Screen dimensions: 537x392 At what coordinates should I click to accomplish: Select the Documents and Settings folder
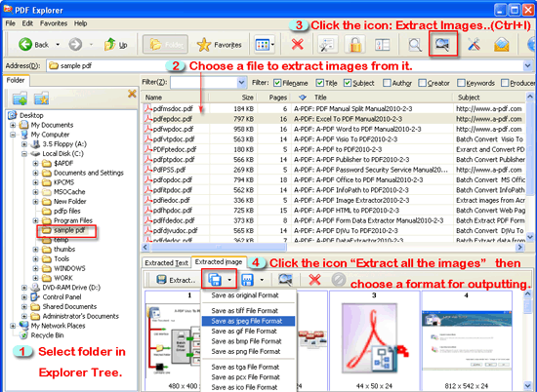pyautogui.click(x=88, y=173)
